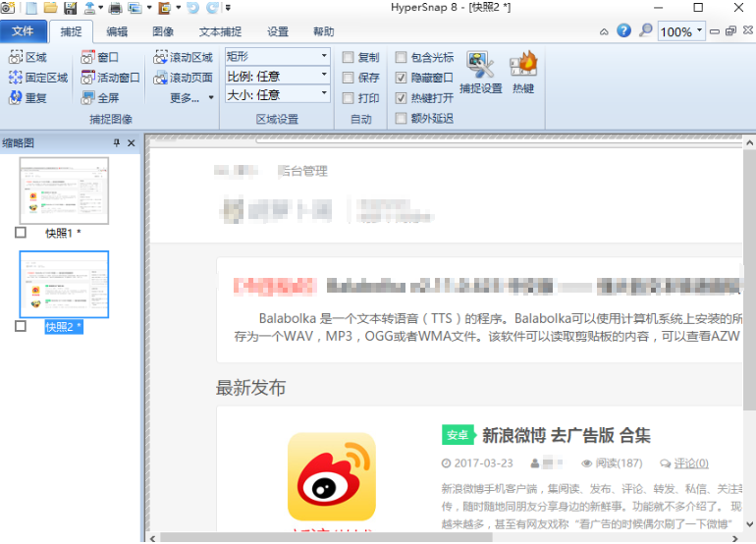This screenshot has height=544, width=756.
Task: Click the 更多... more captures button
Action: (191, 98)
